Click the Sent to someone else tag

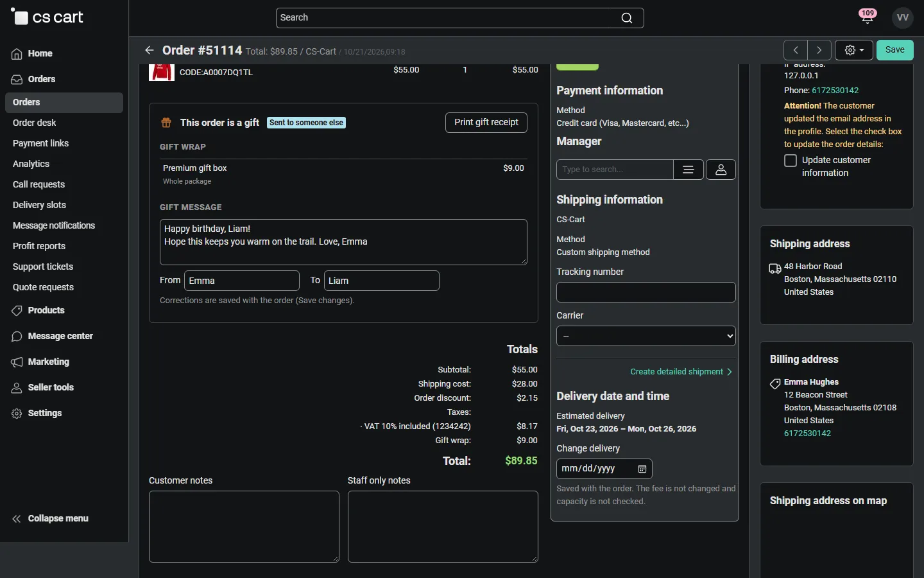coord(307,123)
